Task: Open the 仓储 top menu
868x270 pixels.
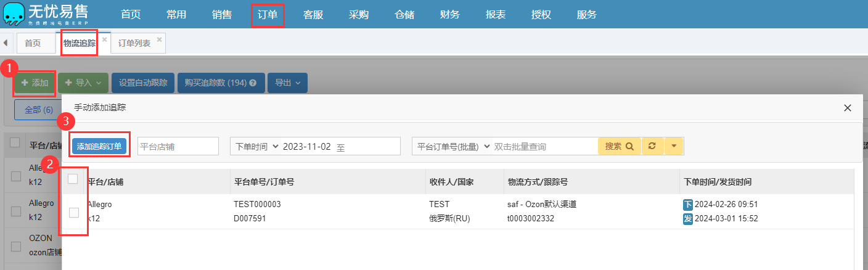Action: [404, 14]
